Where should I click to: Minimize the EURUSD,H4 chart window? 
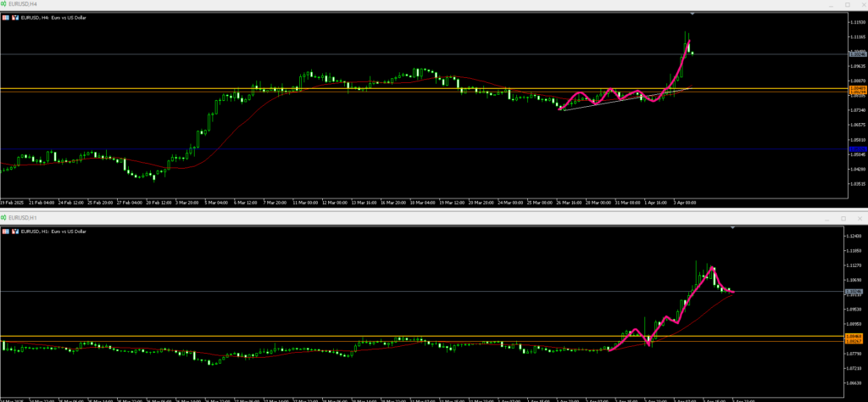[823, 4]
